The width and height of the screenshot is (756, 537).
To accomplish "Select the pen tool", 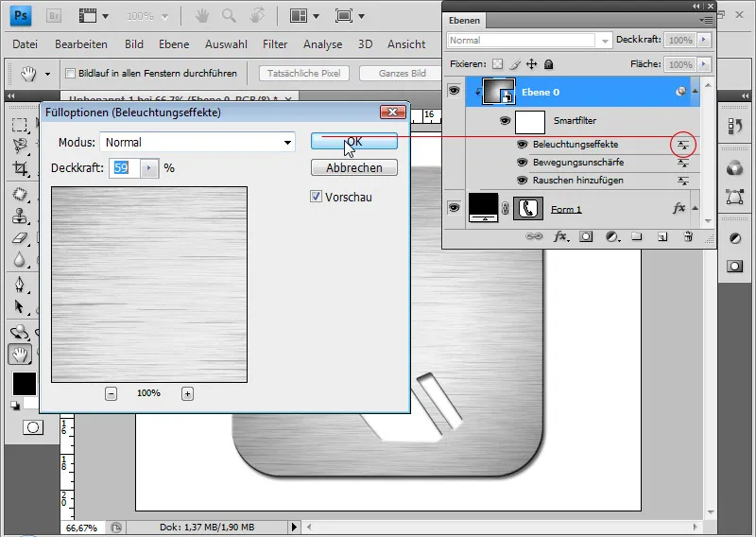I will (x=19, y=285).
